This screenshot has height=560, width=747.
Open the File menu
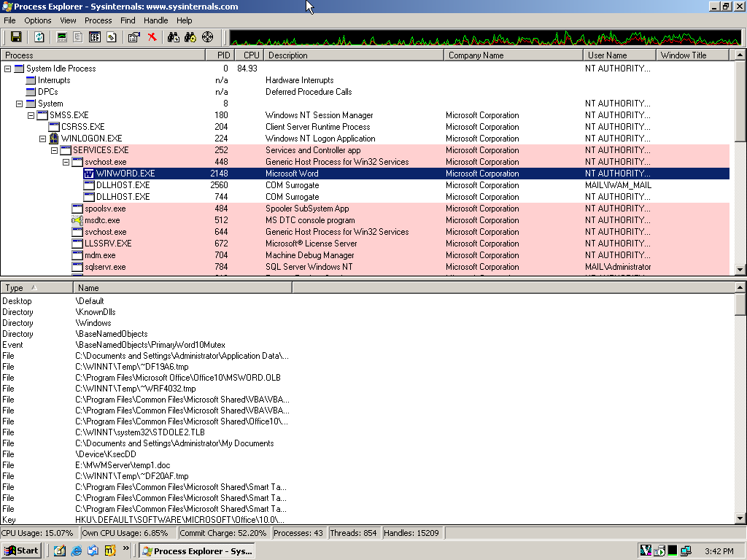coord(9,20)
